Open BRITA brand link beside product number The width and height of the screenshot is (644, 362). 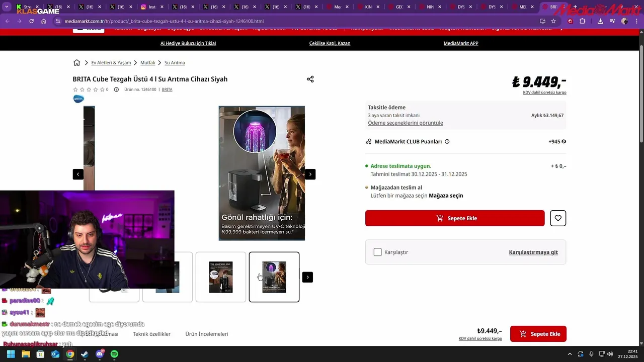[167, 89]
